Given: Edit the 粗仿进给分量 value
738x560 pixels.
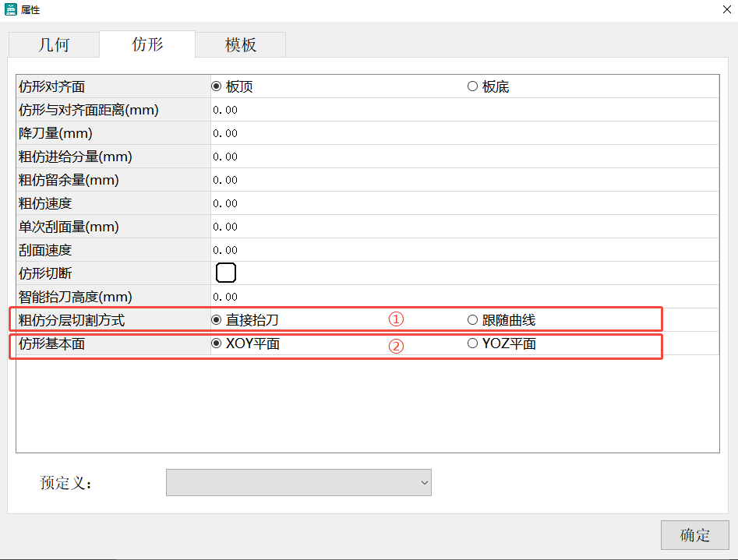Looking at the screenshot, I should tap(464, 157).
